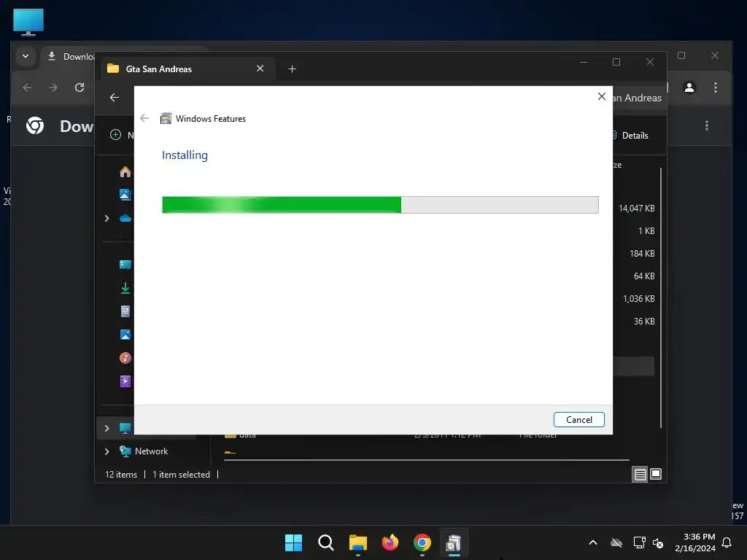Open taskbar Search
This screenshot has height=560, width=747.
[326, 542]
